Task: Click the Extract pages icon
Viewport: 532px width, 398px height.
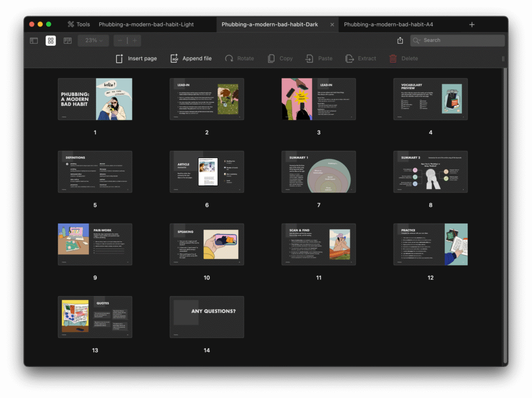Action: tap(350, 59)
